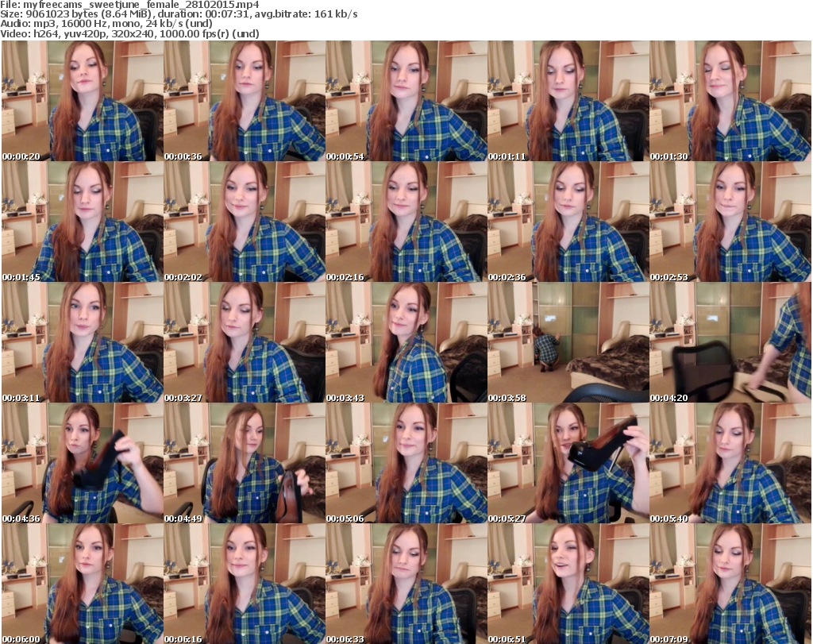Pick the blurred chair frame at 00:04:20
The height and width of the screenshot is (644, 813).
(730, 342)
